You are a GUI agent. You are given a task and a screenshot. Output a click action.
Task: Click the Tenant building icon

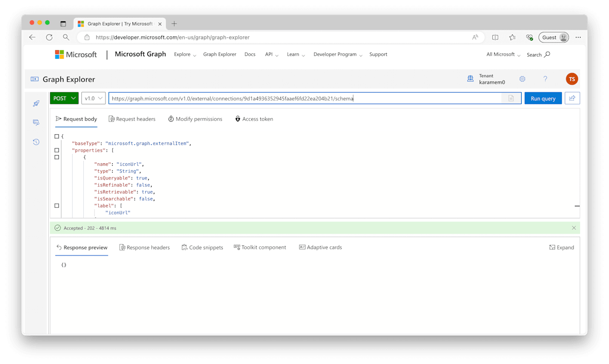(470, 79)
